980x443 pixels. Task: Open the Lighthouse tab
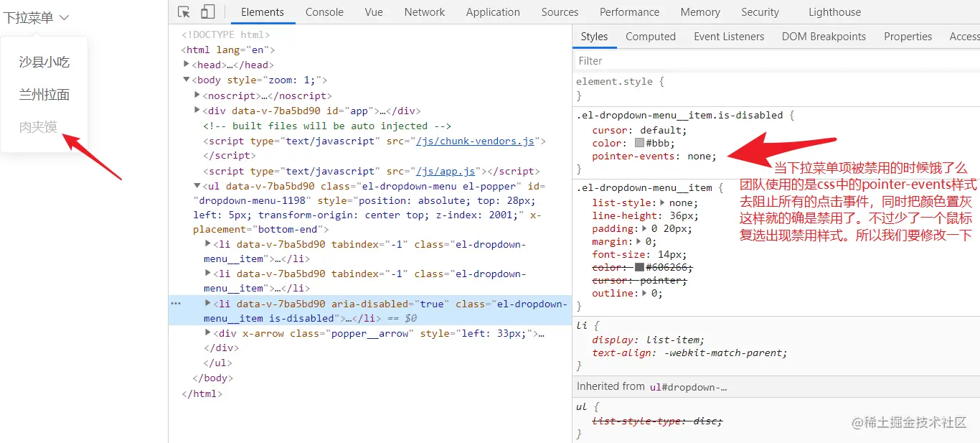[834, 12]
